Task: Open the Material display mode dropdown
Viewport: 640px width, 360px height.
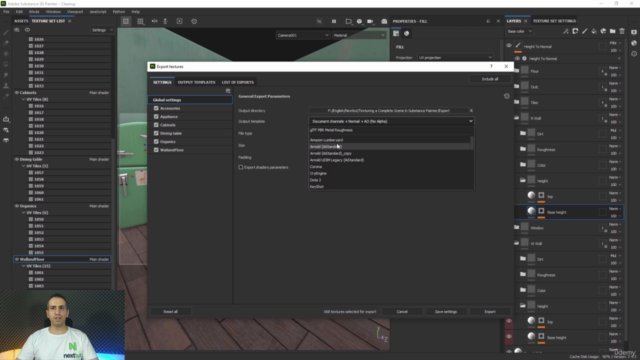Action: pyautogui.click(x=359, y=35)
